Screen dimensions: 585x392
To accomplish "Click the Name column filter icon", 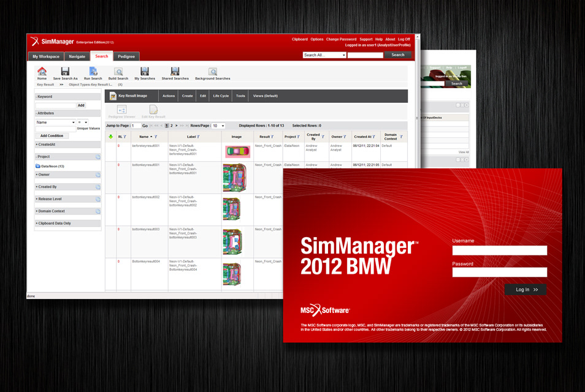I will click(156, 137).
